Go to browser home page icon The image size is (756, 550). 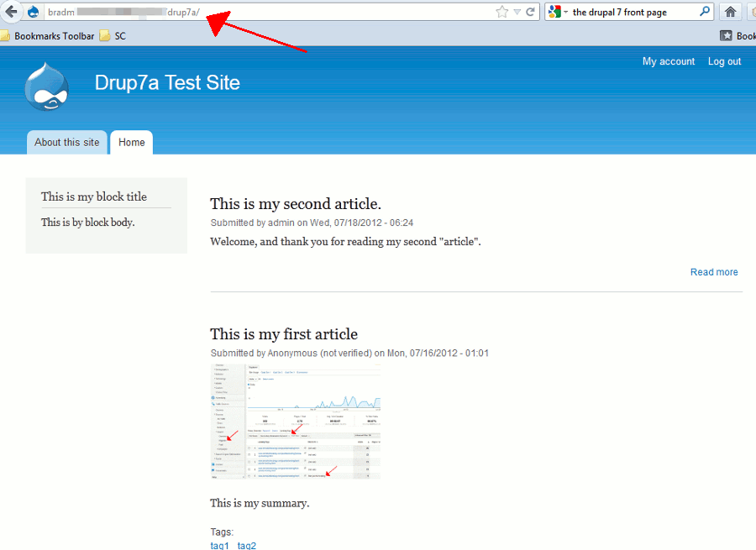point(731,12)
